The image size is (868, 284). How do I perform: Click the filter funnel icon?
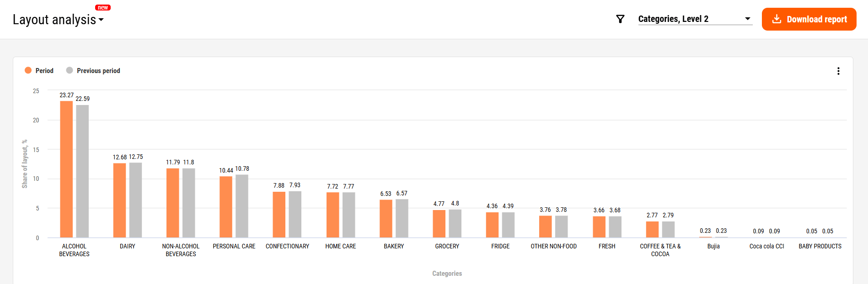(620, 19)
